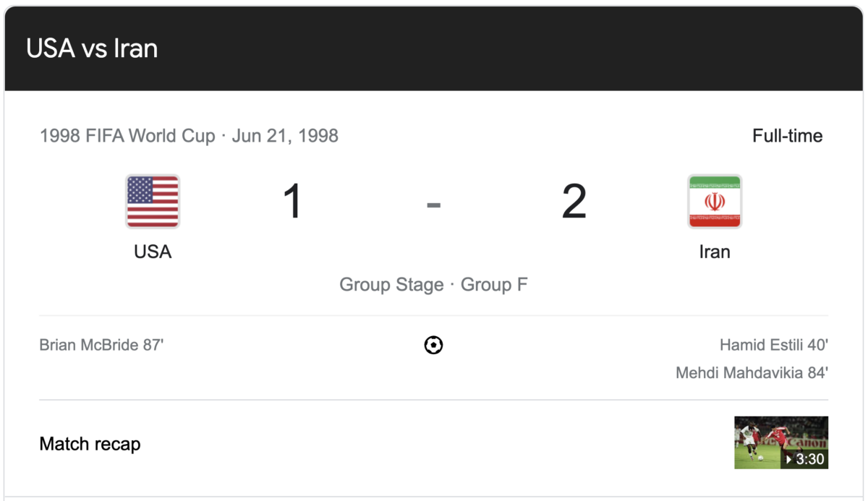This screenshot has height=501, width=868.
Task: Click the USA team name
Action: pyautogui.click(x=153, y=252)
